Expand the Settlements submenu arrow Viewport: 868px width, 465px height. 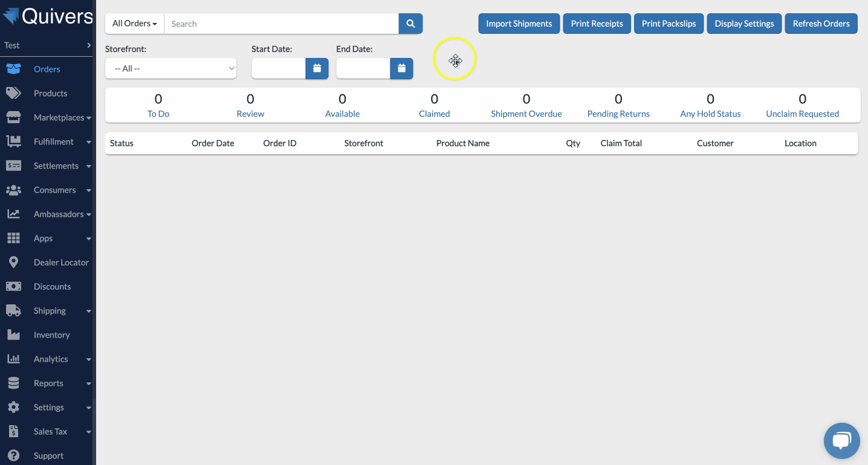(x=89, y=166)
